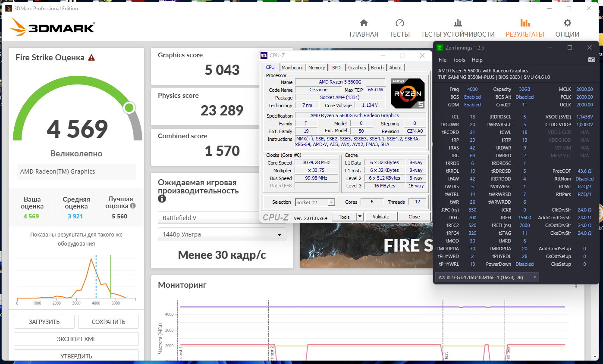Switch to the Graphics tab in CPU-Z
Screen dimensions: 603x364
click(x=357, y=68)
